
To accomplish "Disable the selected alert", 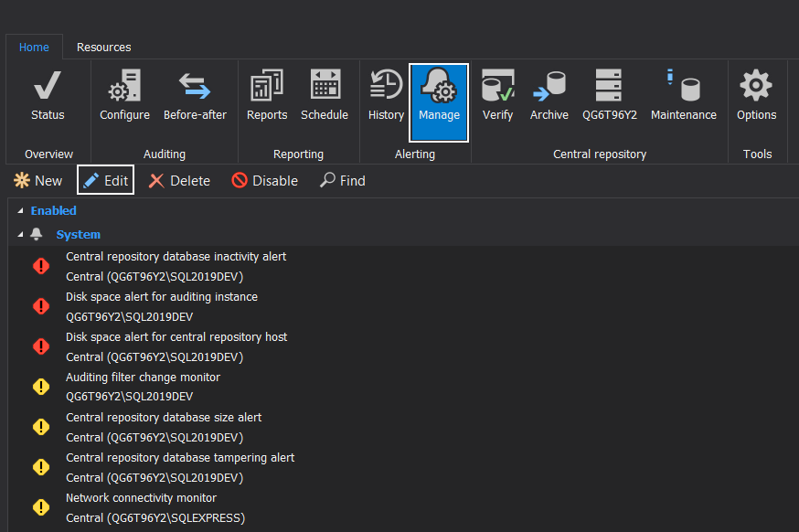I will coord(264,181).
